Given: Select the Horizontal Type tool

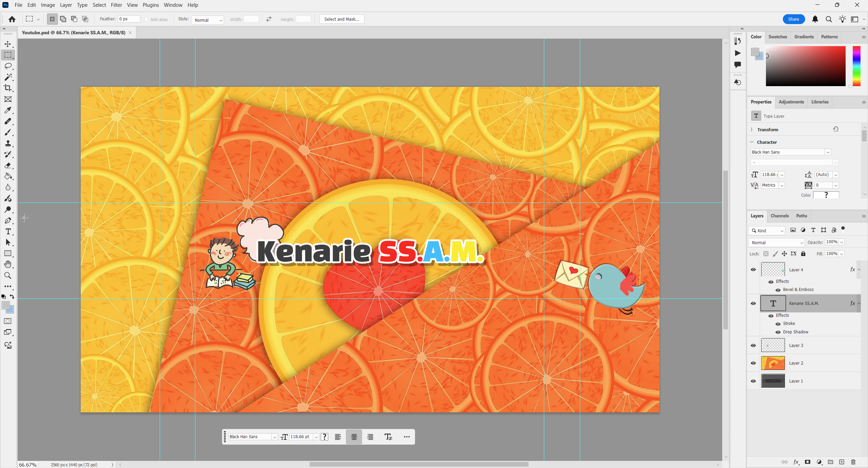Looking at the screenshot, I should 8,232.
